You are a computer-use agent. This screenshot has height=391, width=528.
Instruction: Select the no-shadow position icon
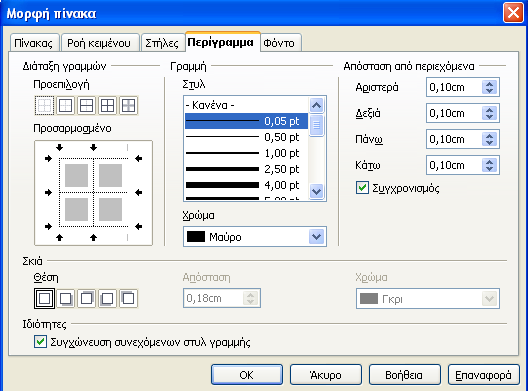pyautogui.click(x=44, y=298)
